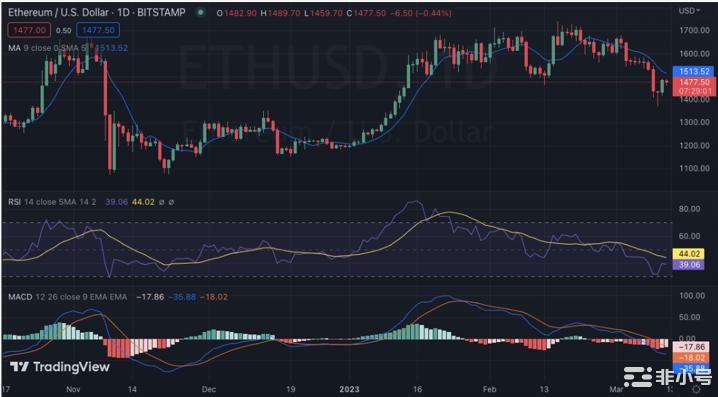Click the −17.86 MACD histogram axis tag
The height and width of the screenshot is (397, 718).
coord(691,347)
